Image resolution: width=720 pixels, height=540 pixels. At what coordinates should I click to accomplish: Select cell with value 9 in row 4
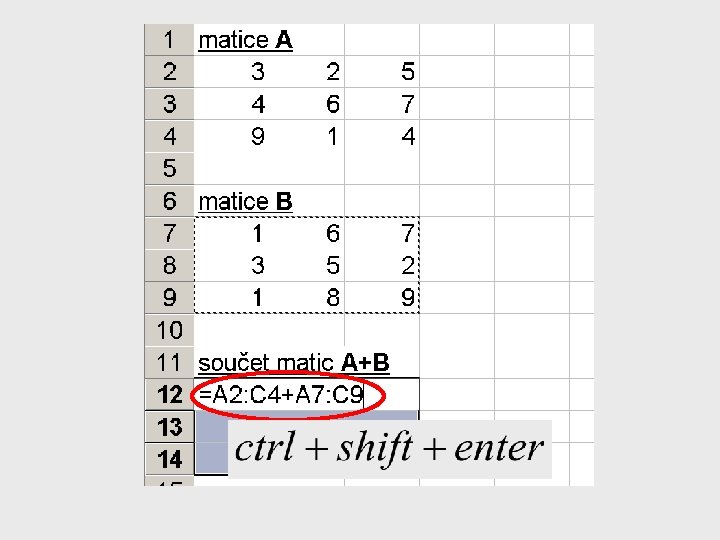(257, 137)
